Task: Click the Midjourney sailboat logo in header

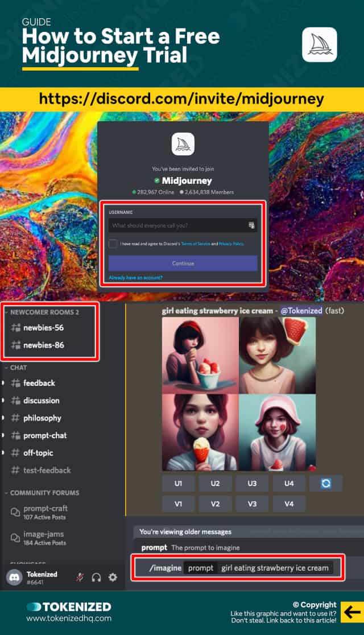Action: click(x=320, y=44)
